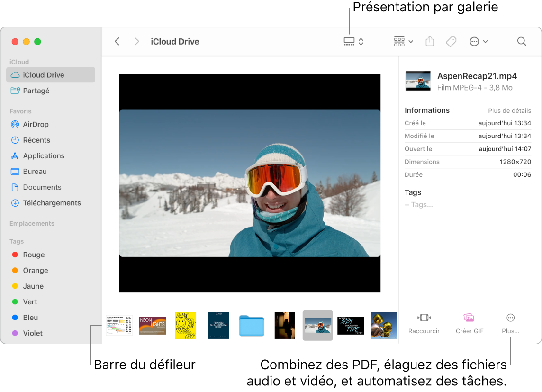Select the Rouge tag swatch

(x=16, y=255)
